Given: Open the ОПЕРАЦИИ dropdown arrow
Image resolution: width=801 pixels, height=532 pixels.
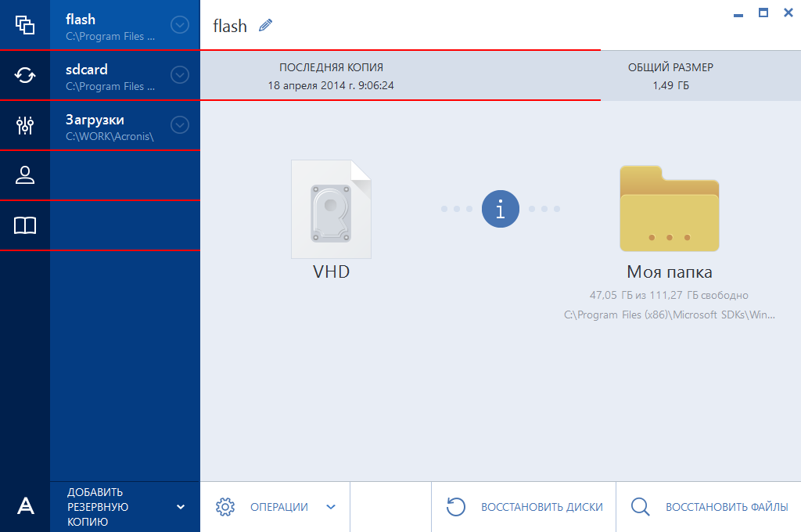Looking at the screenshot, I should pyautogui.click(x=331, y=507).
